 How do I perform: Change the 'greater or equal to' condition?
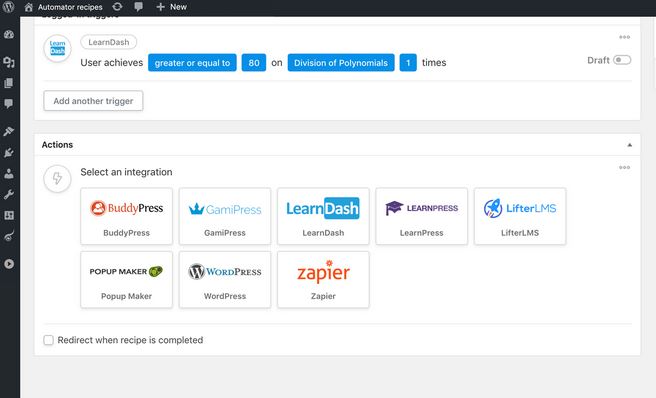pos(192,63)
